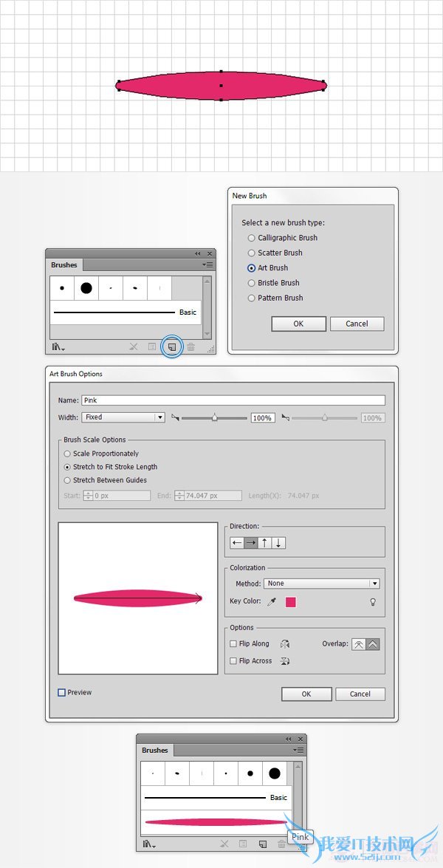Viewport: 443px width, 868px height.
Task: Click Remove Brush Stroke icon in Pink-brush Brushes panel
Action: [224, 844]
